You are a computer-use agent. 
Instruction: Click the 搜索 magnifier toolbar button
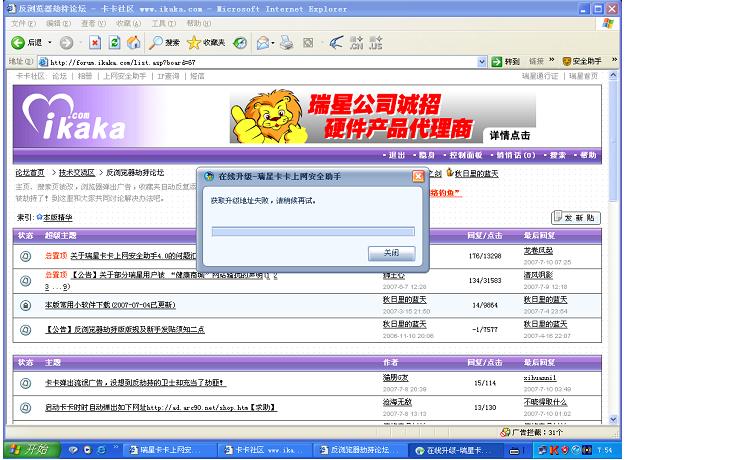point(164,43)
